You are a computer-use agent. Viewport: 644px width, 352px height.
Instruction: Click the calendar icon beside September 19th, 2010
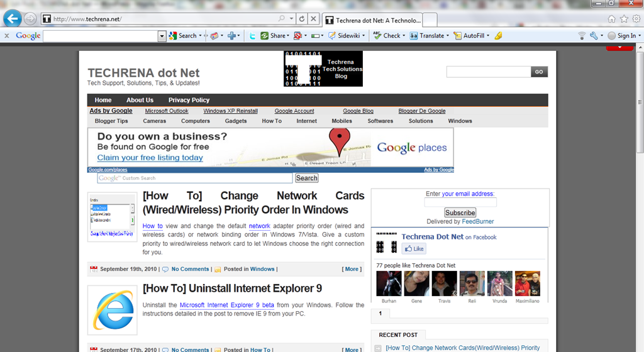click(x=94, y=269)
